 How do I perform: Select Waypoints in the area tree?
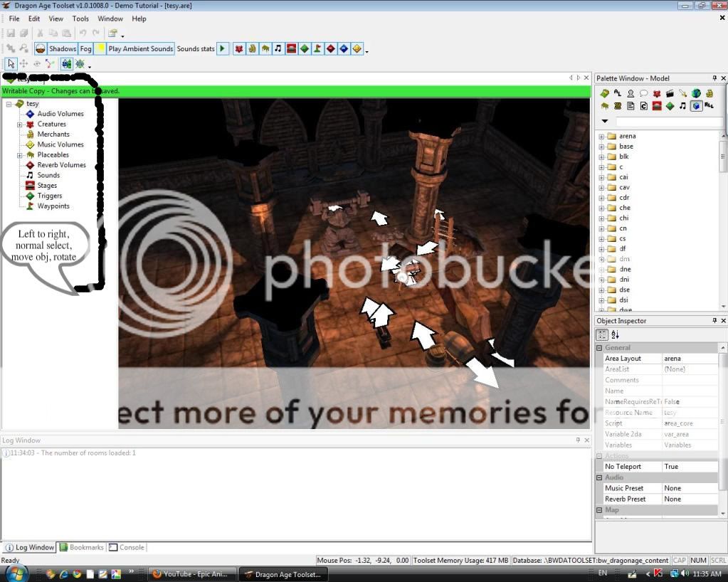[x=53, y=206]
